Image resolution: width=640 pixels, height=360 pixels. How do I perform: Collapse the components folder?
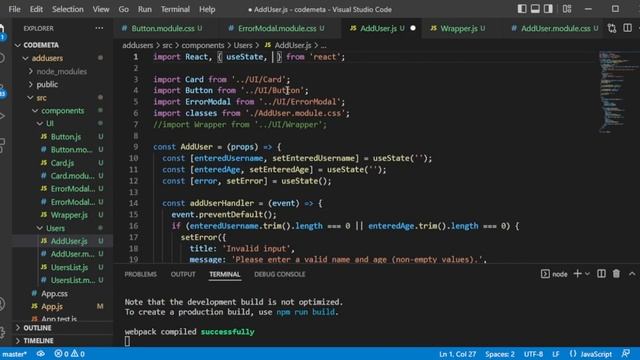click(63, 111)
